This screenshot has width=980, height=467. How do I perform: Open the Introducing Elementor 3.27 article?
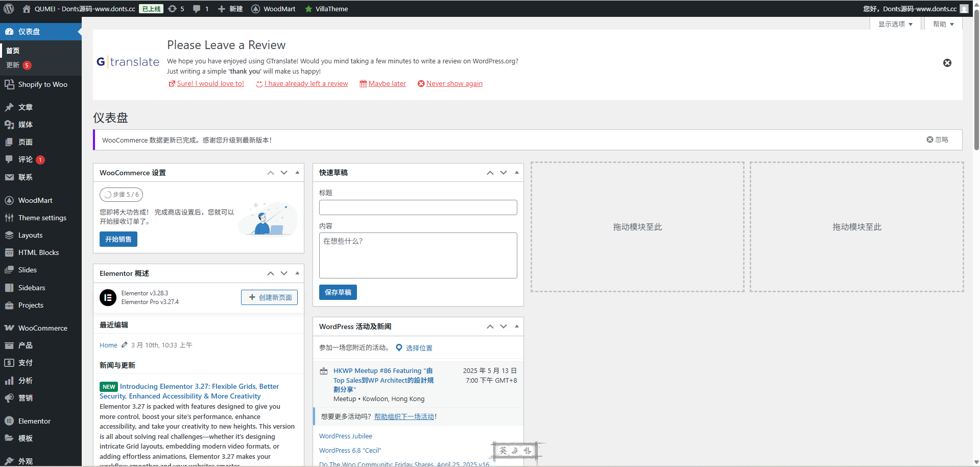click(189, 391)
